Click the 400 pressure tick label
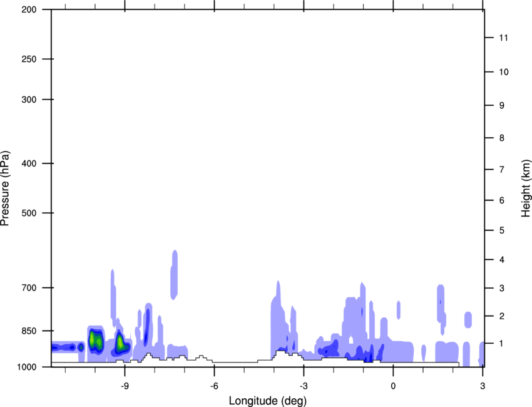Screen dimensions: 532x407 29,163
